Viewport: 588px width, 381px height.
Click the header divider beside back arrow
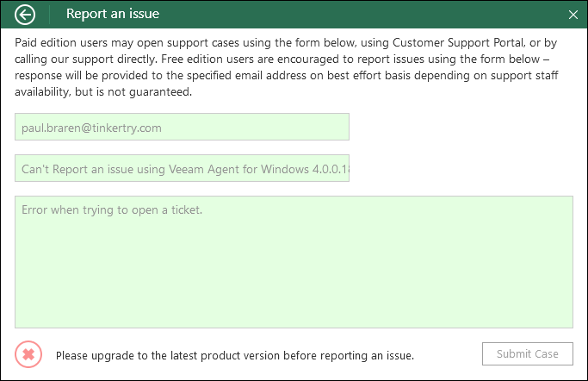(49, 15)
